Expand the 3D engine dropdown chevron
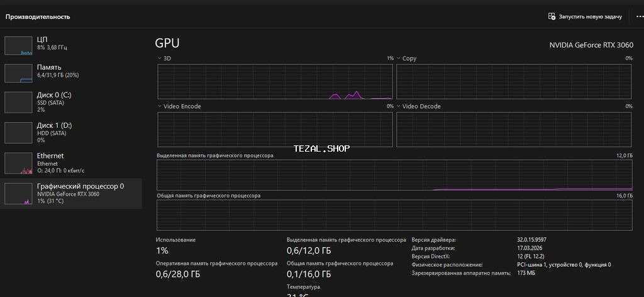 (160, 59)
